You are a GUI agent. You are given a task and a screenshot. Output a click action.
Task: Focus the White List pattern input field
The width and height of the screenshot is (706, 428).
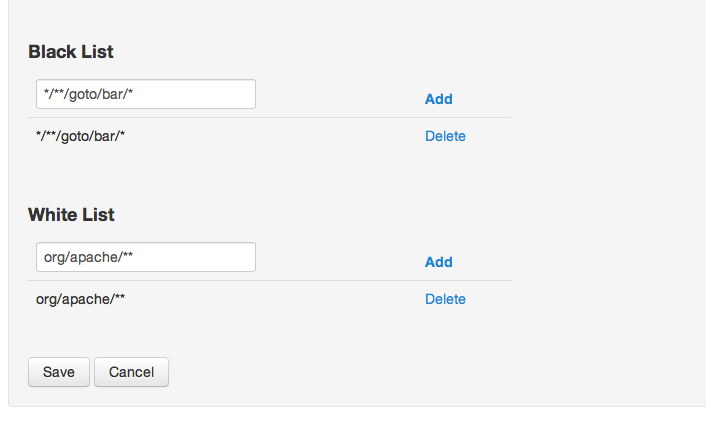[145, 257]
